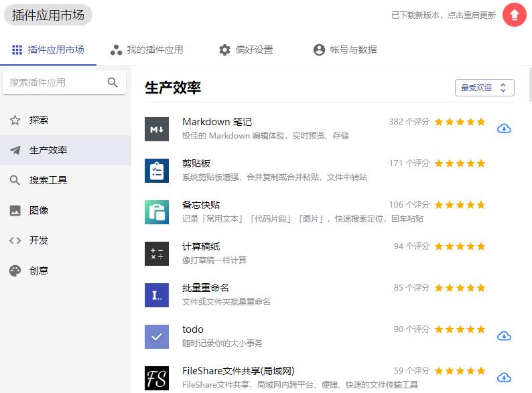Click the code brackets icon beside 开发

point(15,240)
